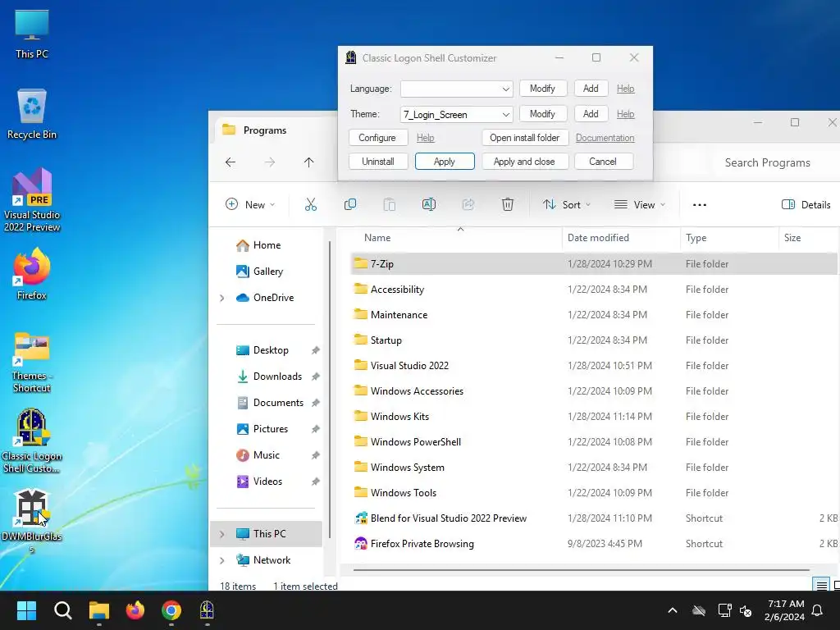Image resolution: width=840 pixels, height=630 pixels.
Task: Go back with Explorer back arrow
Action: pos(231,162)
